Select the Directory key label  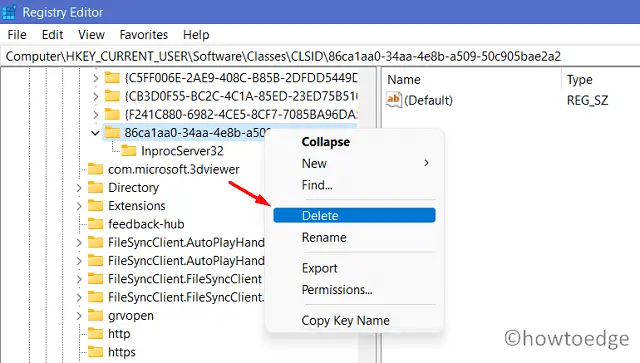(x=133, y=187)
